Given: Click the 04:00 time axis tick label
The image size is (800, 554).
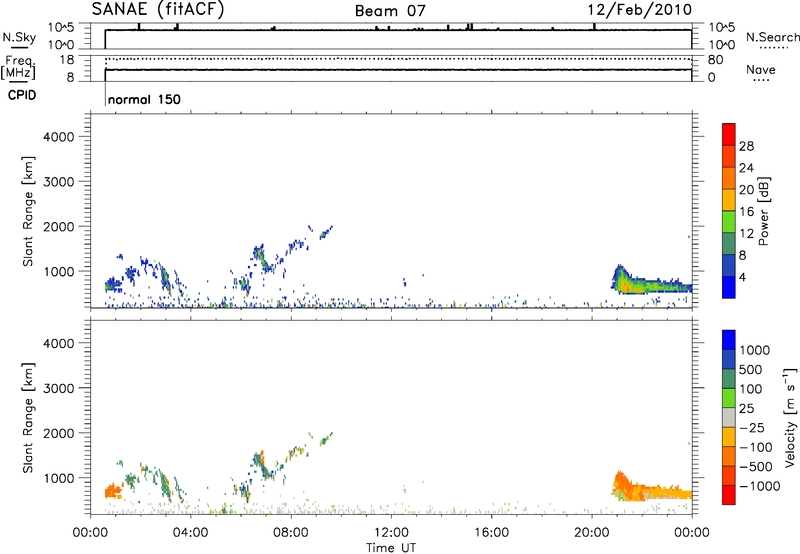Looking at the screenshot, I should tap(190, 533).
